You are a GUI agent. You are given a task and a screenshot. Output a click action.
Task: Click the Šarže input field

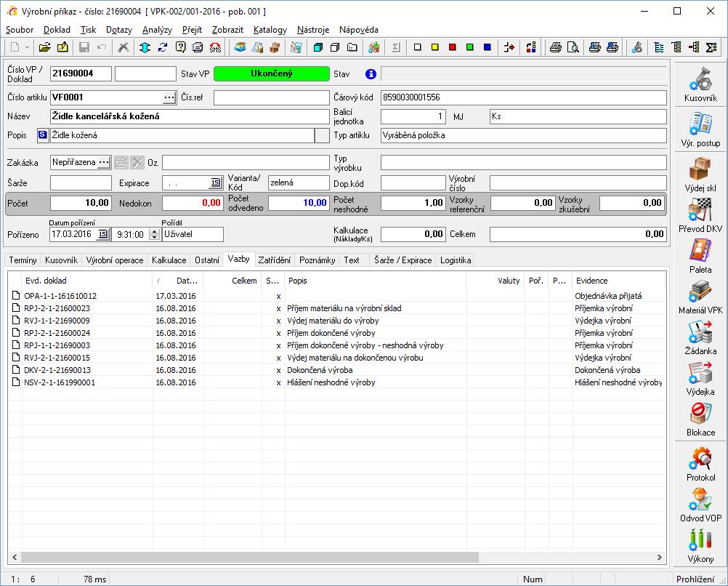[81, 182]
